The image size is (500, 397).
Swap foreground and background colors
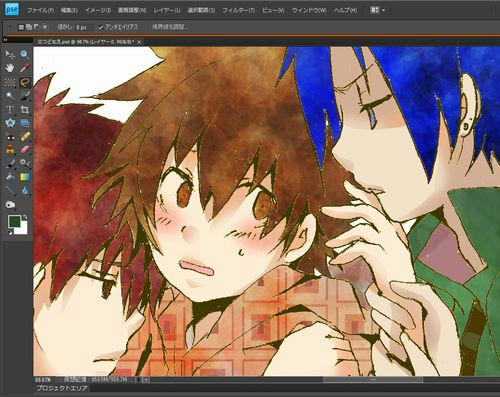pos(25,217)
